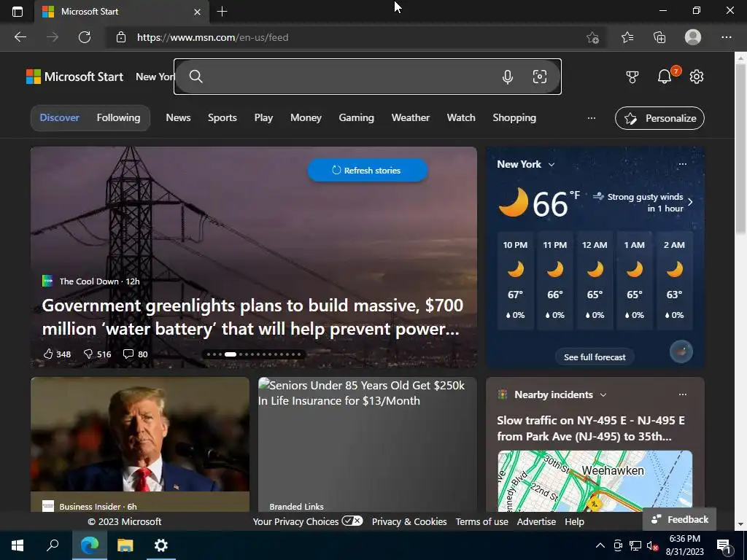Screen dimensions: 747x560
Task: Expand the strong gusty winds alert
Action: click(x=643, y=203)
